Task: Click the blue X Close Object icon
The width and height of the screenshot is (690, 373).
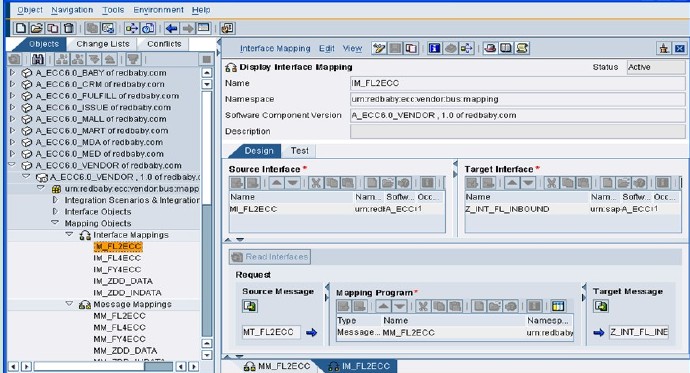Action: pyautogui.click(x=680, y=48)
